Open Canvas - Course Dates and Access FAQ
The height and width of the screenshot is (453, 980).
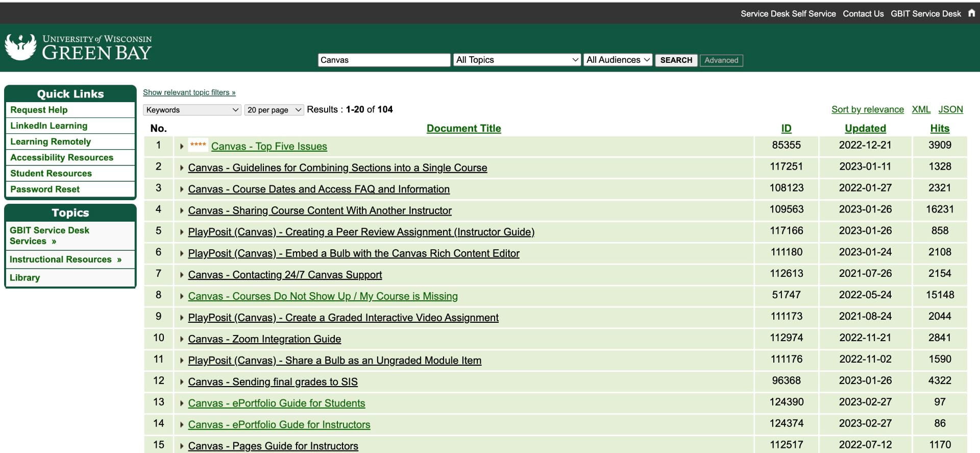[x=318, y=189]
